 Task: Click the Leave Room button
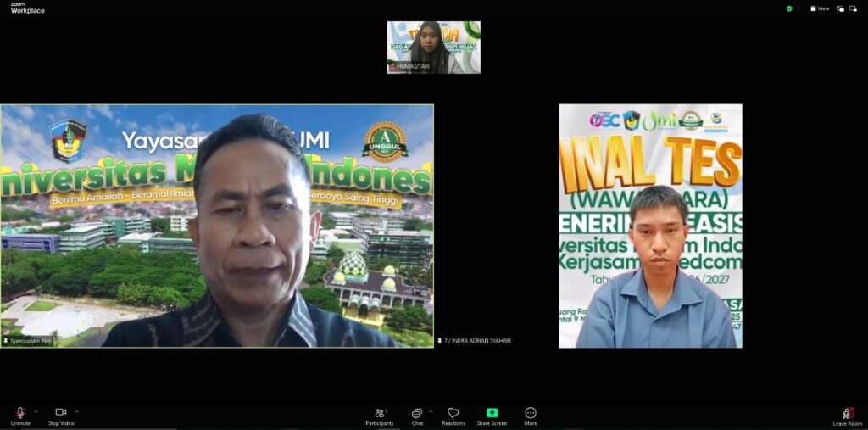pos(847,415)
